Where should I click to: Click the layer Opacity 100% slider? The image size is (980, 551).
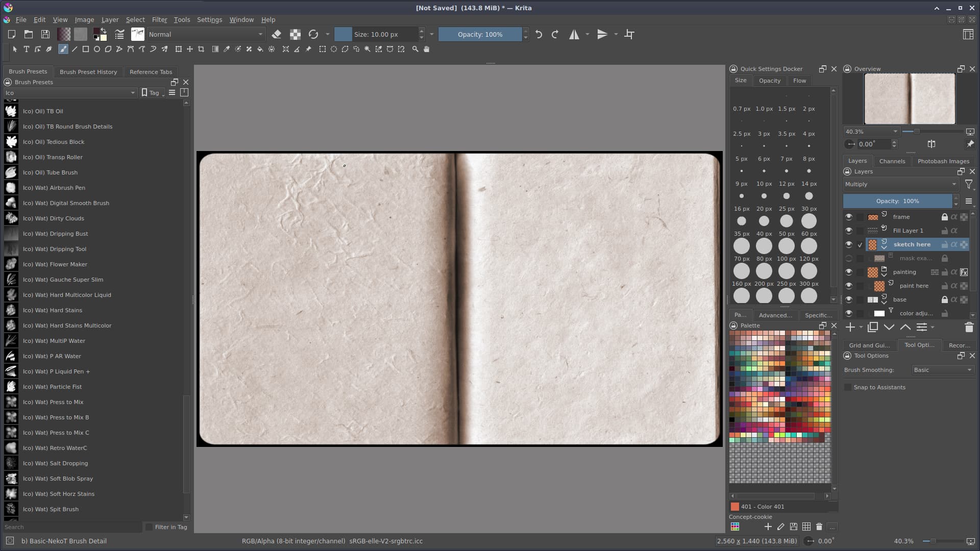click(x=897, y=201)
